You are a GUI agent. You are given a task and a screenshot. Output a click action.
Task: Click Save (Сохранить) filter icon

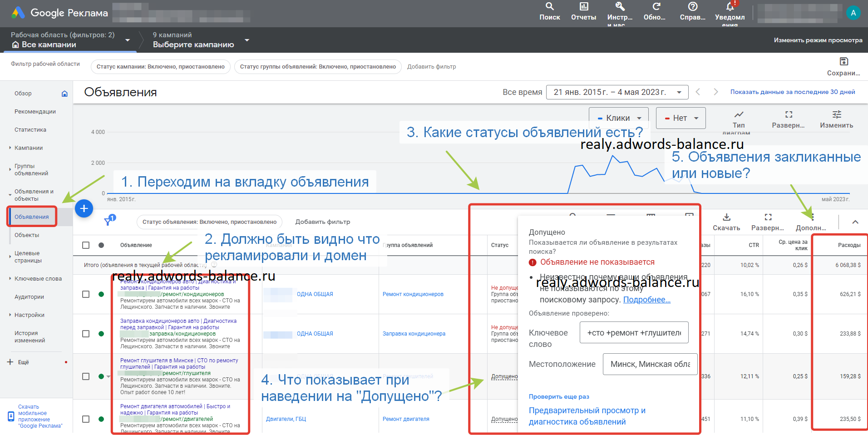click(x=843, y=62)
